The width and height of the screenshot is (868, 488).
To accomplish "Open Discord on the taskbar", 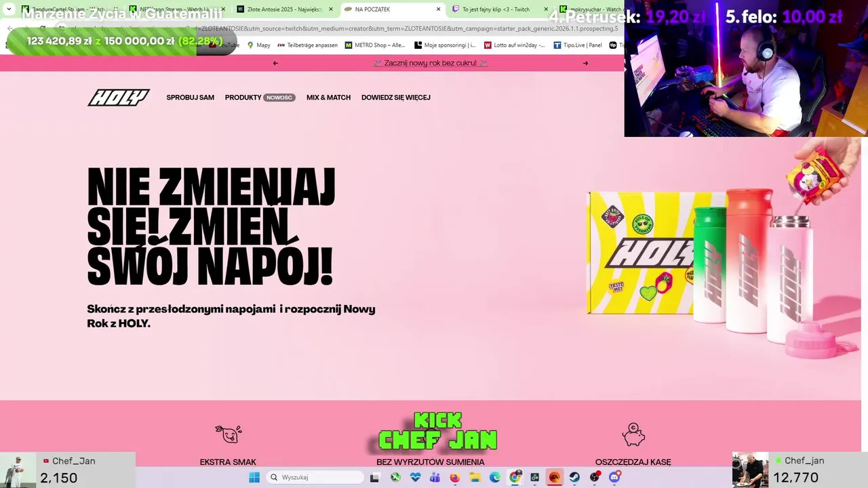I will click(x=614, y=477).
